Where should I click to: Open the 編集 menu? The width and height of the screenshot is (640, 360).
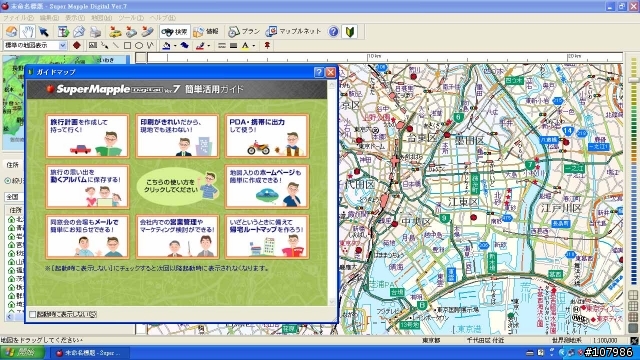coord(49,18)
